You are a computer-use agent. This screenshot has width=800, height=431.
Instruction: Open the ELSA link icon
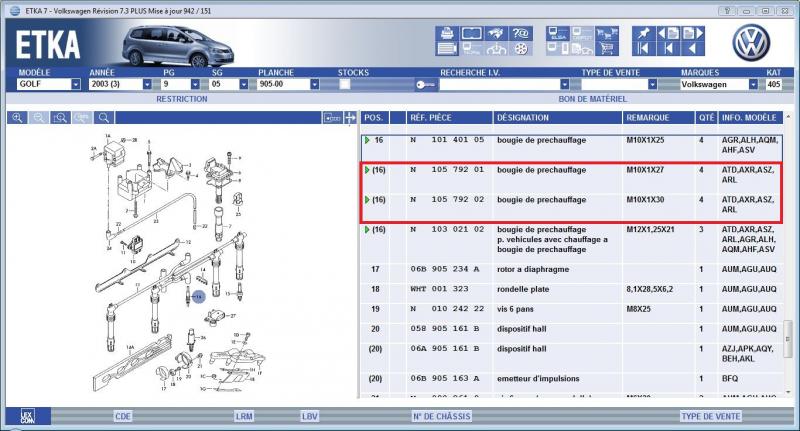pyautogui.click(x=558, y=34)
